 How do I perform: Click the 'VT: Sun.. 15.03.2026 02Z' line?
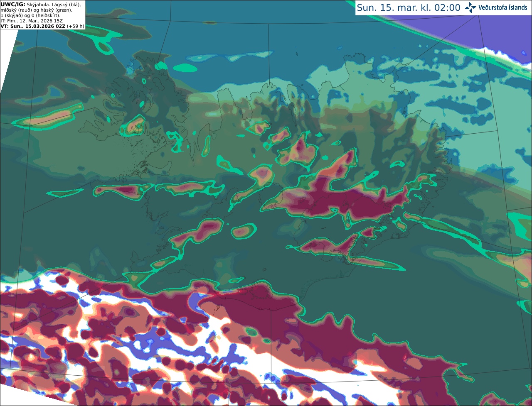[33, 26]
